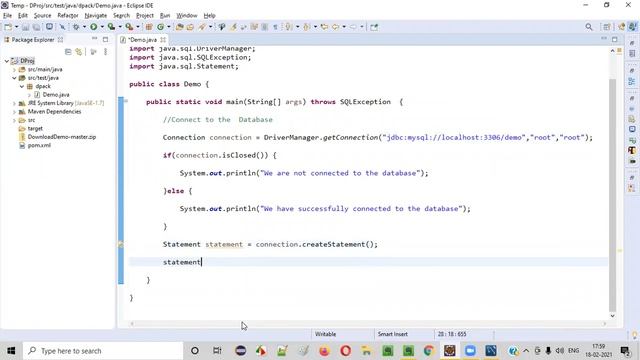Click the Open Task toolbar icon
This screenshot has width=640, height=360.
tap(190, 27)
